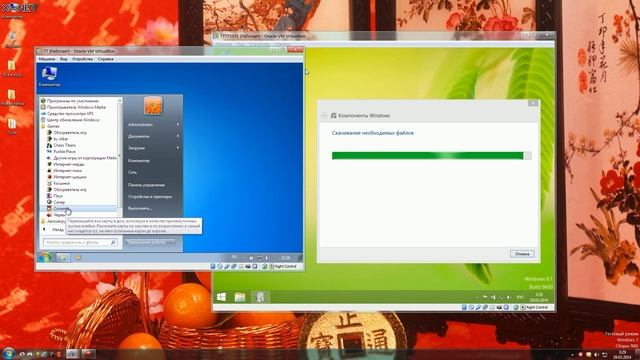640x360 pixels.
Task: Click the Windows 8.1 guest tray clock
Action: coord(539,297)
